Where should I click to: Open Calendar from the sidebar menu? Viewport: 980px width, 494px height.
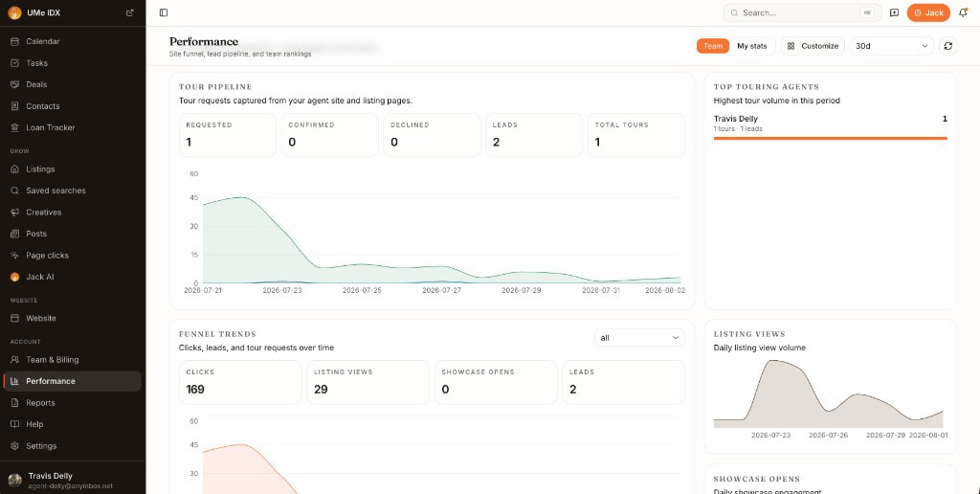(x=73, y=41)
